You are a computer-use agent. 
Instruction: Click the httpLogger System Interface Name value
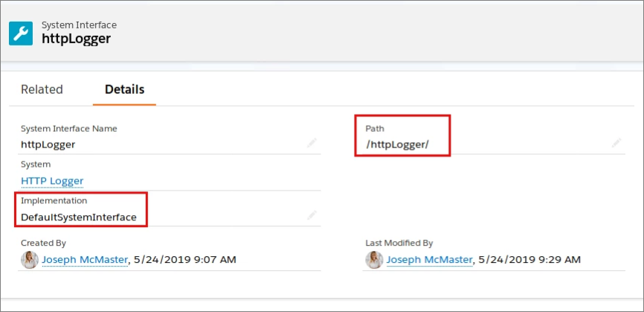tap(48, 144)
